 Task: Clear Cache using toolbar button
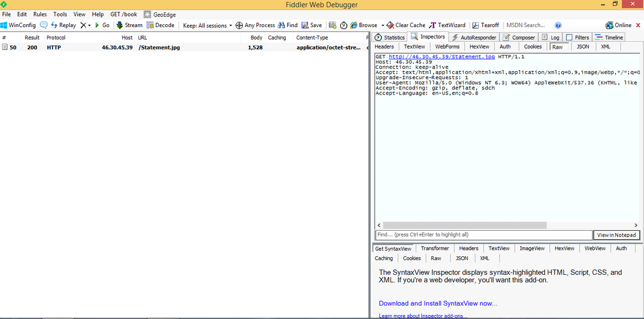(406, 25)
